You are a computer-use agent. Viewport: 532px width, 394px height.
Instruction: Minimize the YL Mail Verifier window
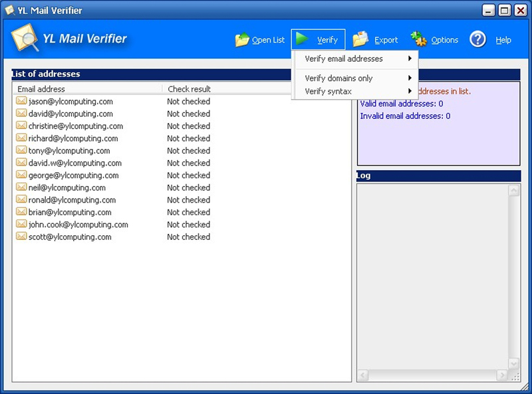pos(488,11)
